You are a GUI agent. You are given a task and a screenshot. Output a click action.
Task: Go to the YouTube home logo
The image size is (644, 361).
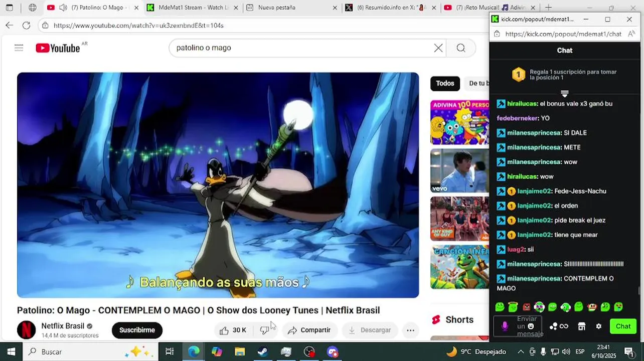58,48
